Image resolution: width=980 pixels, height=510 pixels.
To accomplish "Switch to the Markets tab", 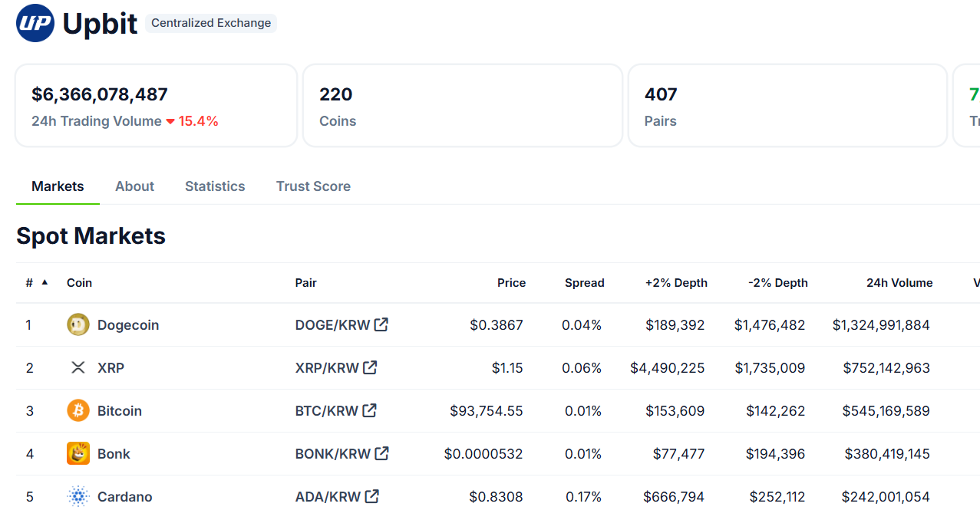I will tap(58, 186).
